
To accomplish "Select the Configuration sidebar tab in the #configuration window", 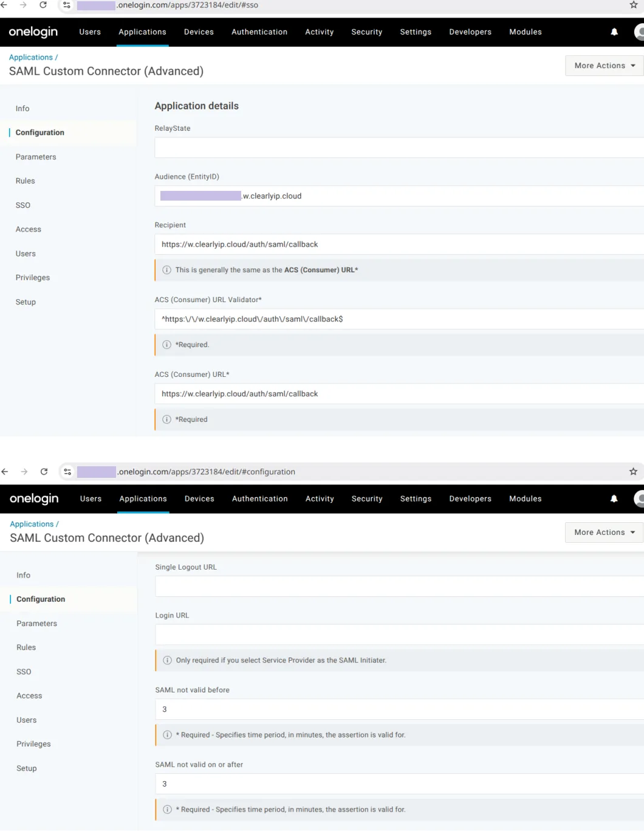I will pos(41,599).
